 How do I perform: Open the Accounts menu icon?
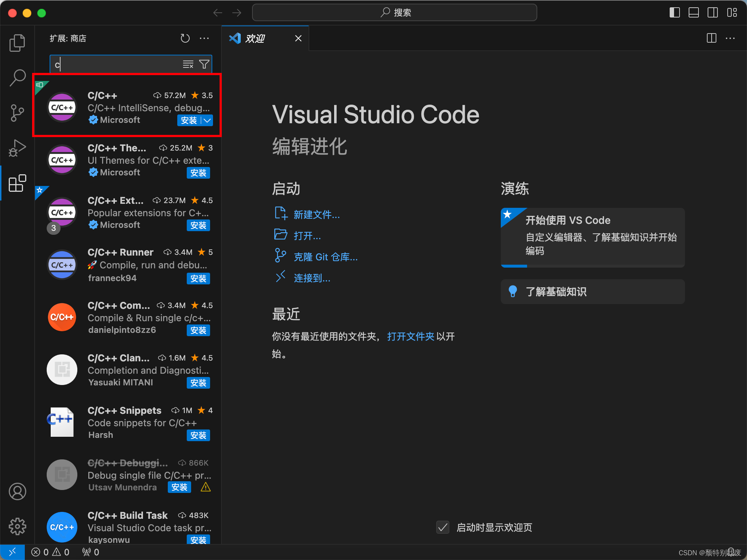(17, 491)
